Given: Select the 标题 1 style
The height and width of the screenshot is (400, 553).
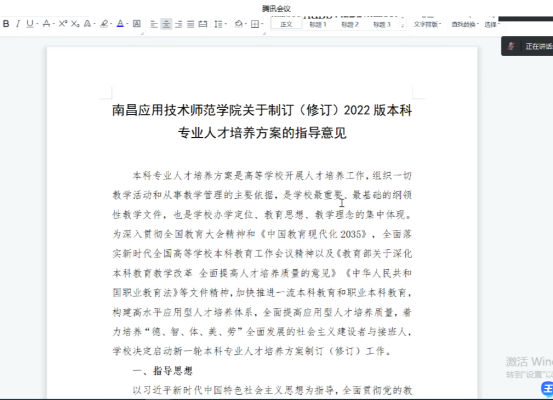Looking at the screenshot, I should coord(318,24).
